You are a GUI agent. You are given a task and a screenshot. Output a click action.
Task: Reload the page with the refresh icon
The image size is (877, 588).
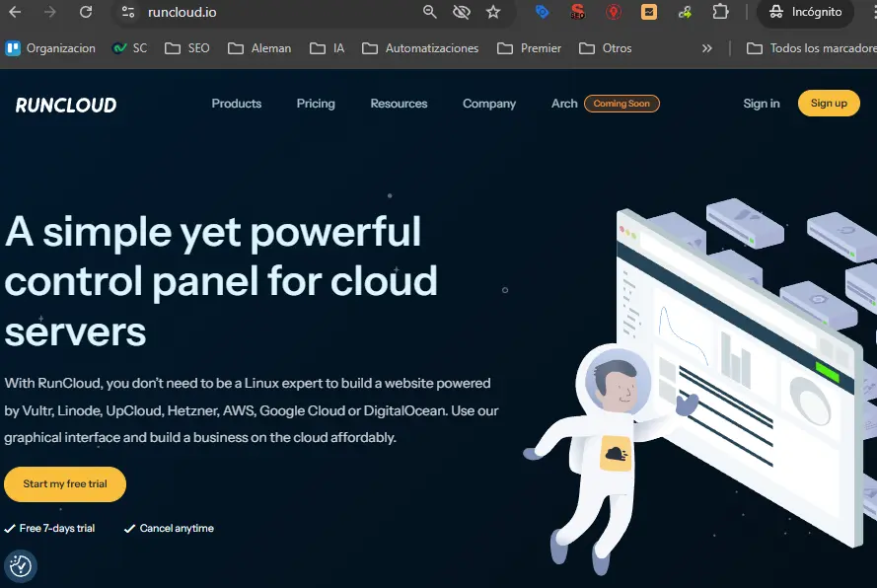click(86, 13)
